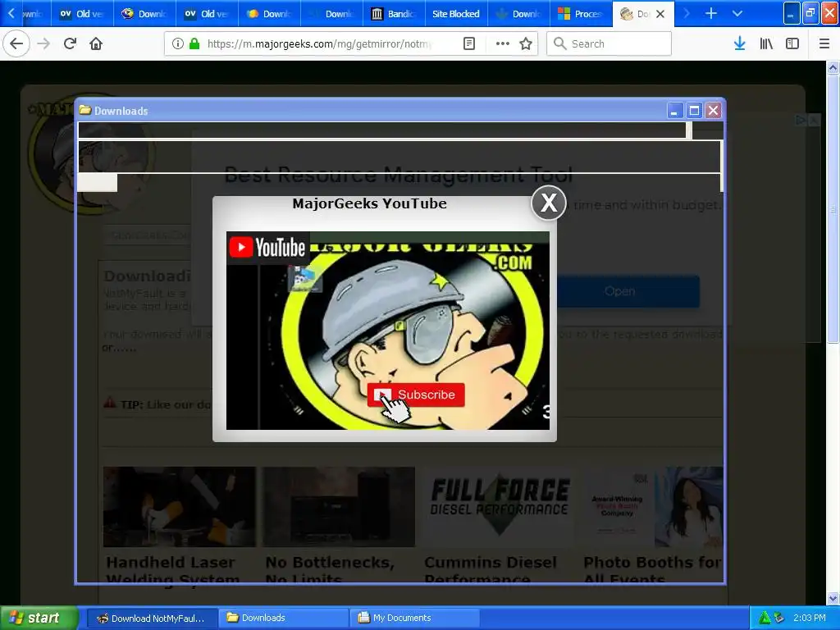This screenshot has width=840, height=630.
Task: Toggle the sidebar view icon
Action: tap(792, 43)
